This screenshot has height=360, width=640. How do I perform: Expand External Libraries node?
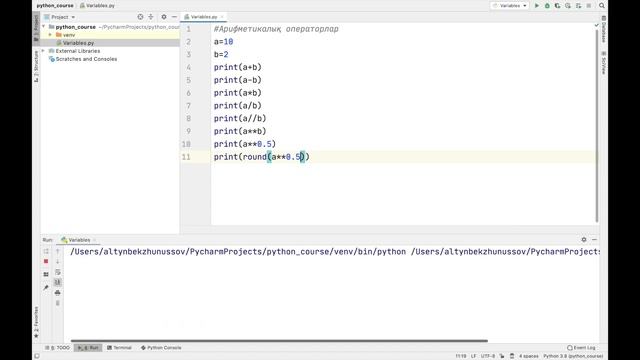pyautogui.click(x=44, y=51)
